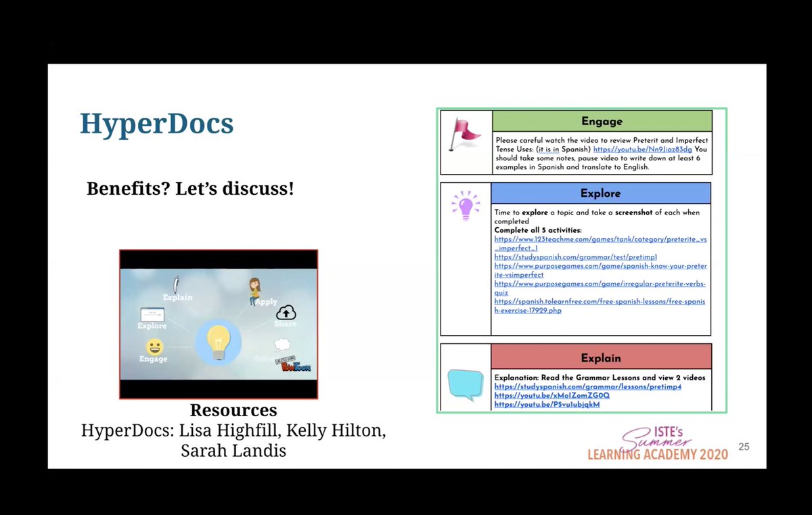
Task: Click the HyperDocs slide title
Action: [x=156, y=124]
